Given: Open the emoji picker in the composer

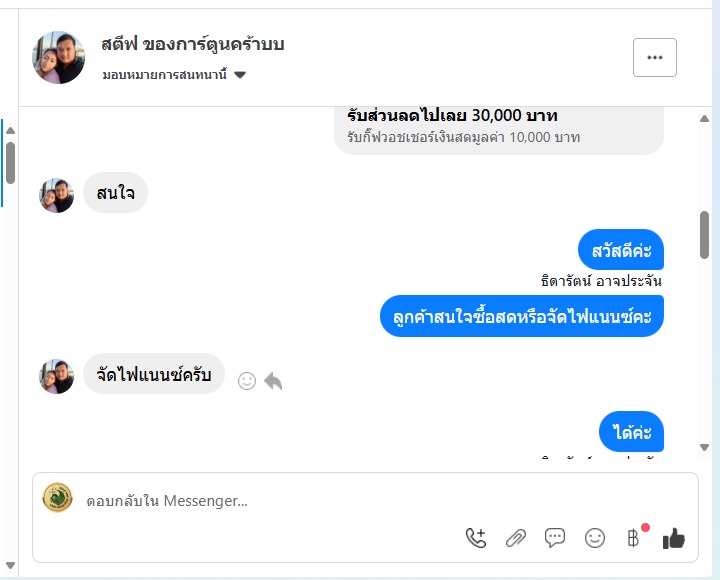Looking at the screenshot, I should pos(595,538).
